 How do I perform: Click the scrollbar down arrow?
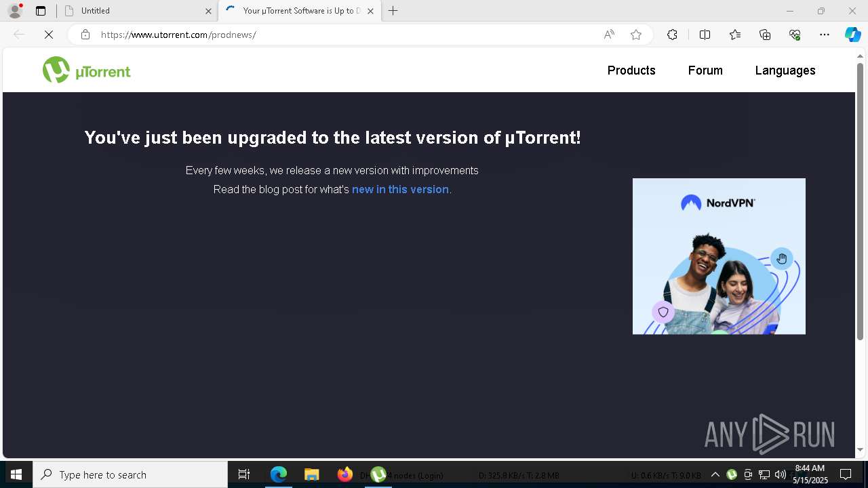860,449
